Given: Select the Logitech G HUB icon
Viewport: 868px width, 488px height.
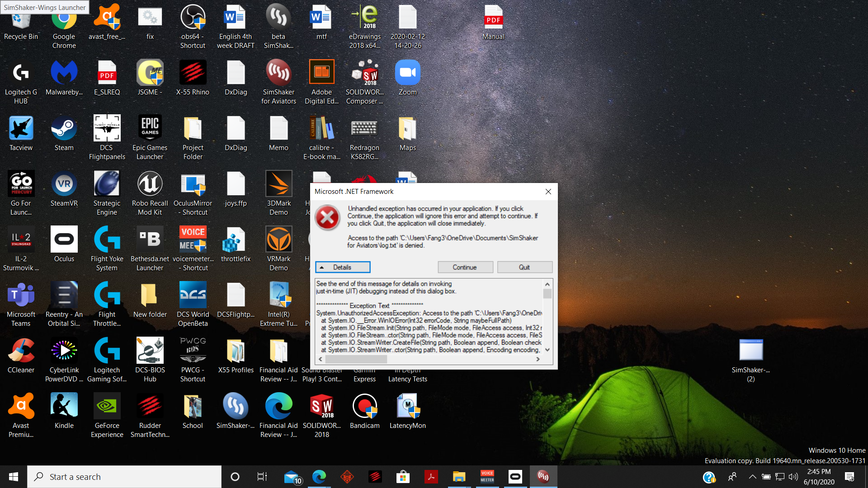Looking at the screenshot, I should pos(21,83).
